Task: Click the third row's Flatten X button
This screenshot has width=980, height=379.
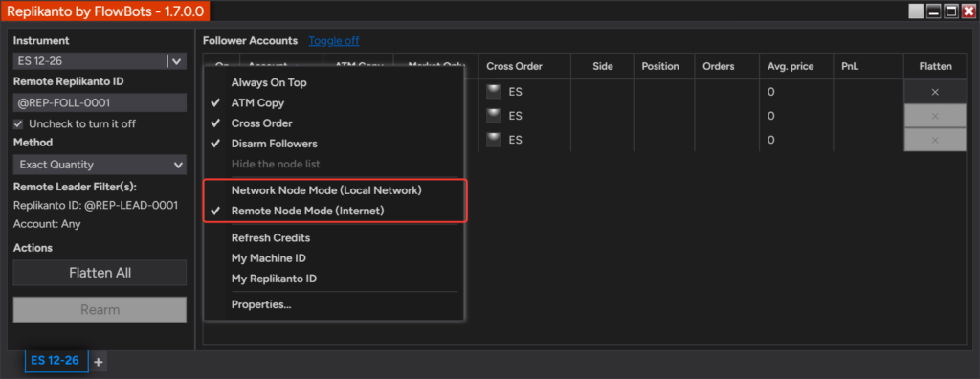Action: [x=935, y=140]
